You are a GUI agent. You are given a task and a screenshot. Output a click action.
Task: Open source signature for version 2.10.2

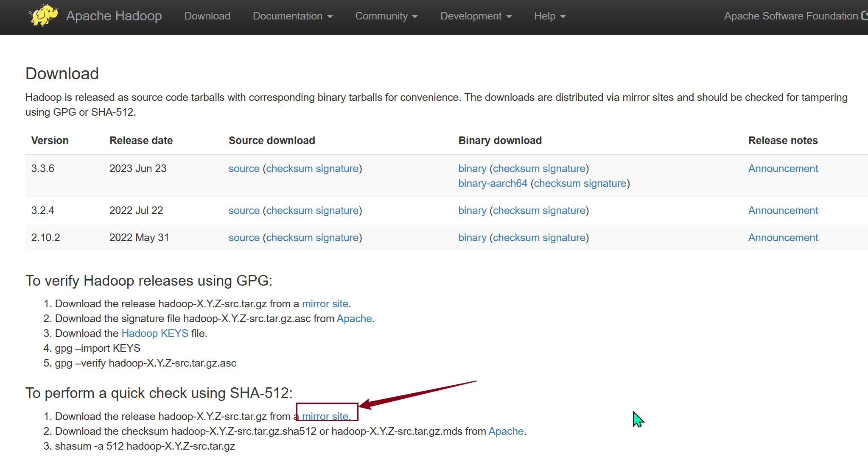pyautogui.click(x=337, y=238)
